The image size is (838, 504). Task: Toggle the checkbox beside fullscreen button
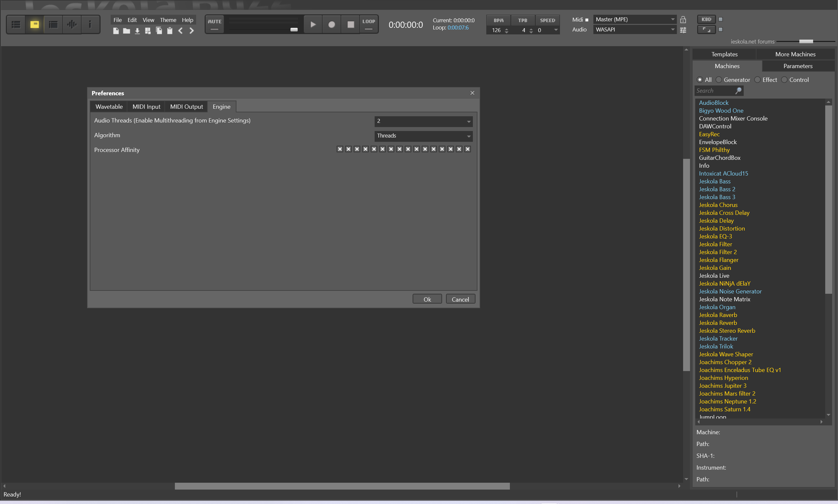pos(721,29)
